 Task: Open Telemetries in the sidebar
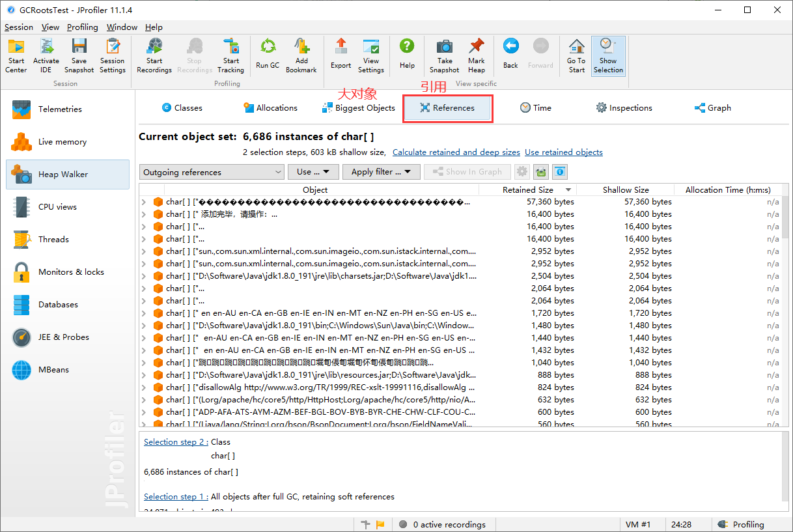tap(68, 109)
